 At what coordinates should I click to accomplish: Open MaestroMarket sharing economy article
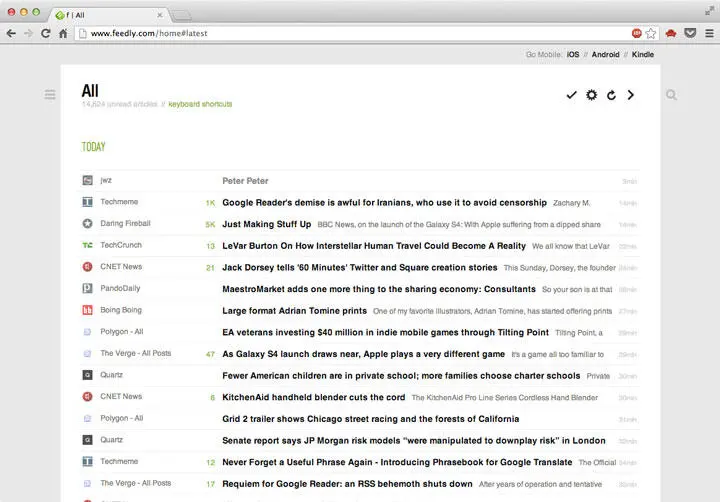[379, 289]
